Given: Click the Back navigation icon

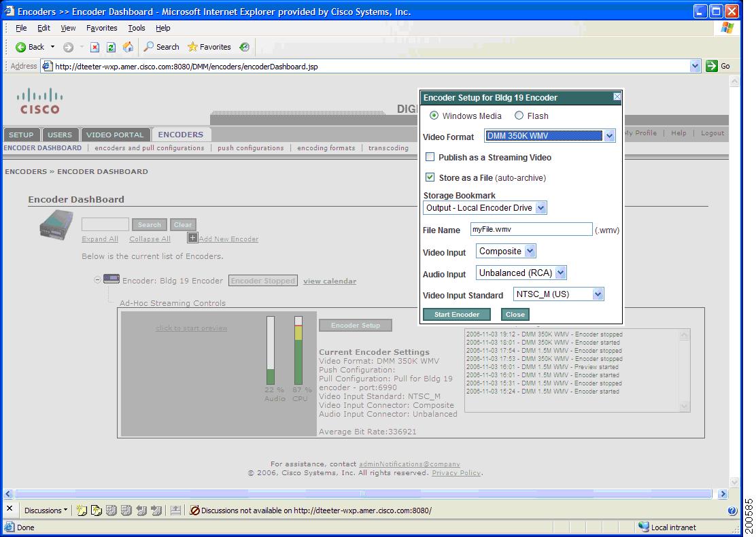Looking at the screenshot, I should click(20, 46).
